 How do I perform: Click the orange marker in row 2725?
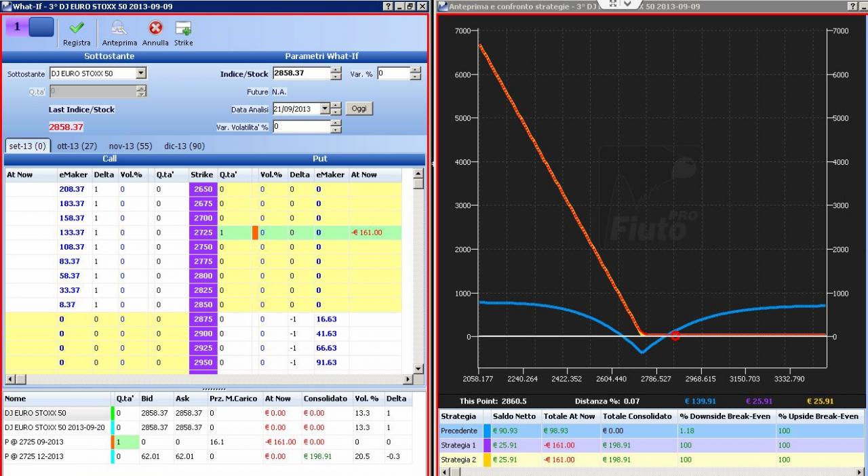(x=255, y=233)
